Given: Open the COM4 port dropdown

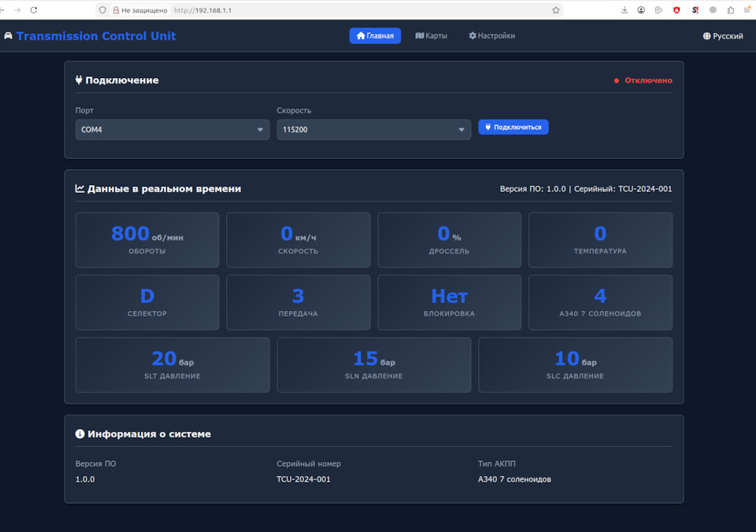Looking at the screenshot, I should (x=172, y=129).
